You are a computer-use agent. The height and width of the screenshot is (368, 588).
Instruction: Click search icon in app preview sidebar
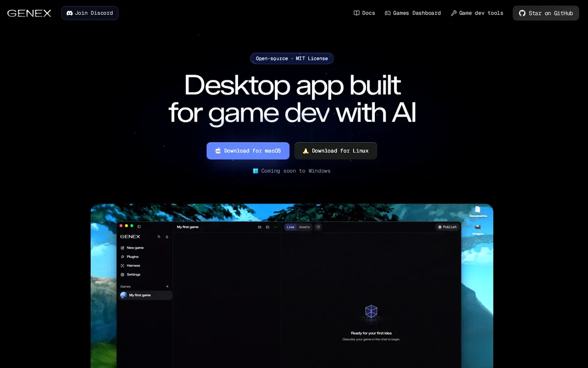pos(159,237)
